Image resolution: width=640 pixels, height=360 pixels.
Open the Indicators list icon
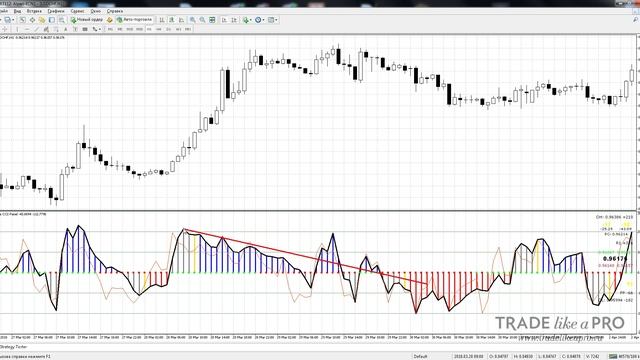tap(246, 20)
